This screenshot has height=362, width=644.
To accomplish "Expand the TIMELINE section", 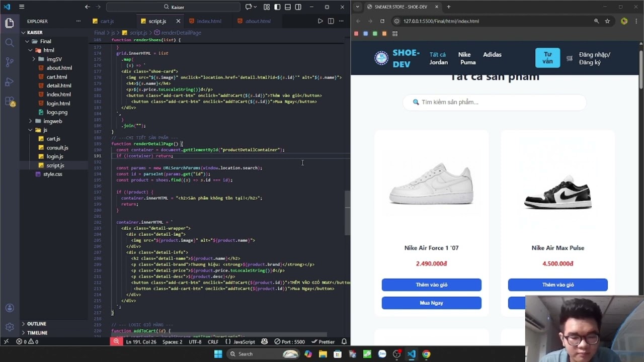I will (37, 333).
